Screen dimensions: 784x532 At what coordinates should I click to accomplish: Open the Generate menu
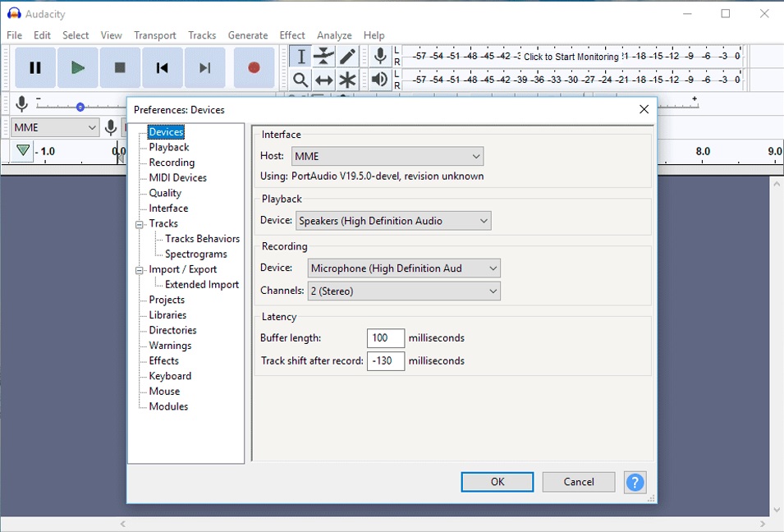click(x=248, y=35)
